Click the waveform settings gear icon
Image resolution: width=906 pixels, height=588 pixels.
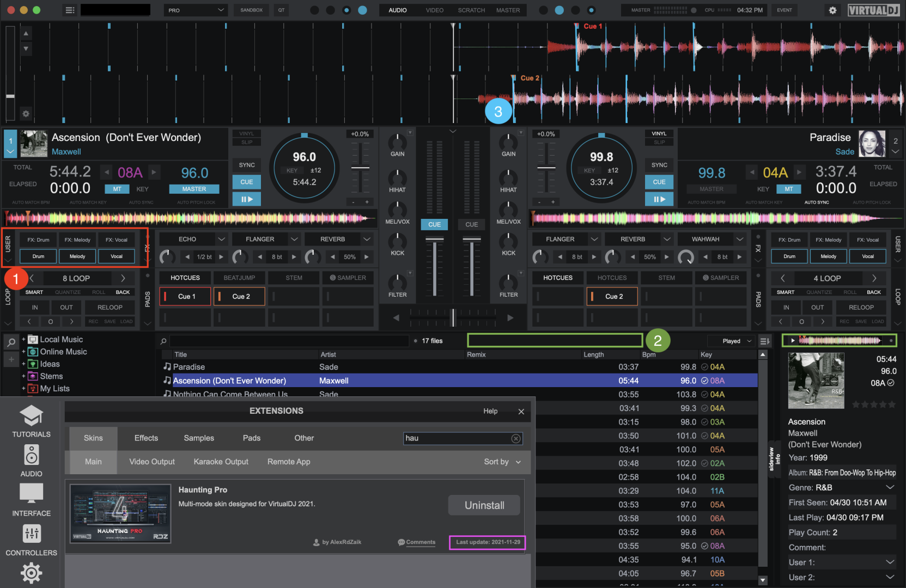(26, 114)
